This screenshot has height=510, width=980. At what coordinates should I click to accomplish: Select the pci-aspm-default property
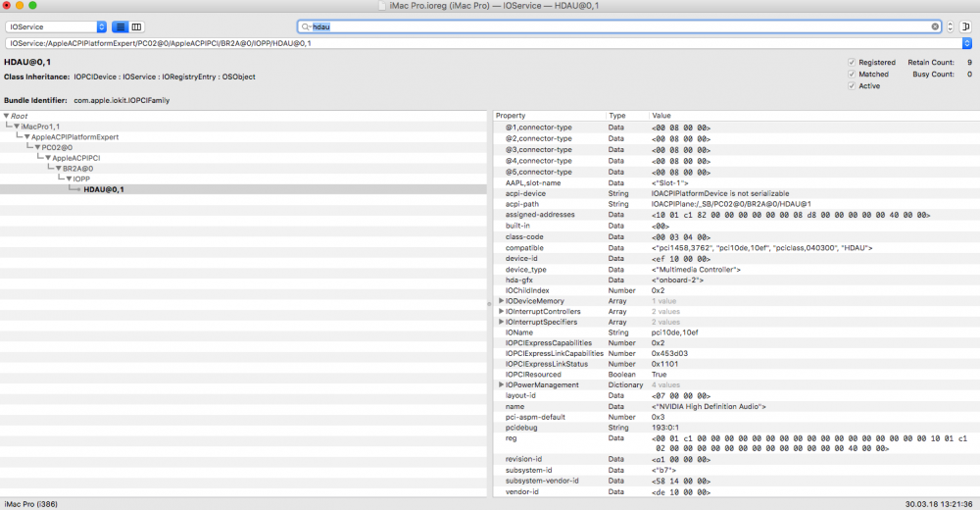[736, 417]
